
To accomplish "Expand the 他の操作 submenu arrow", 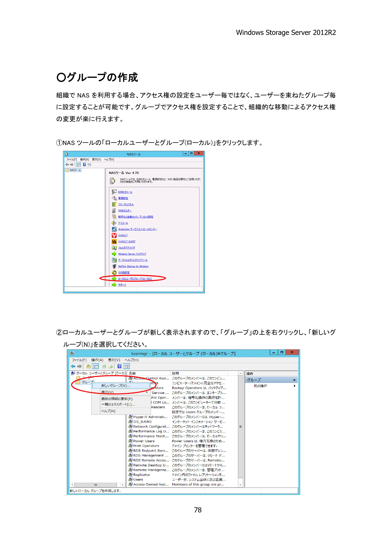I will (x=294, y=386).
